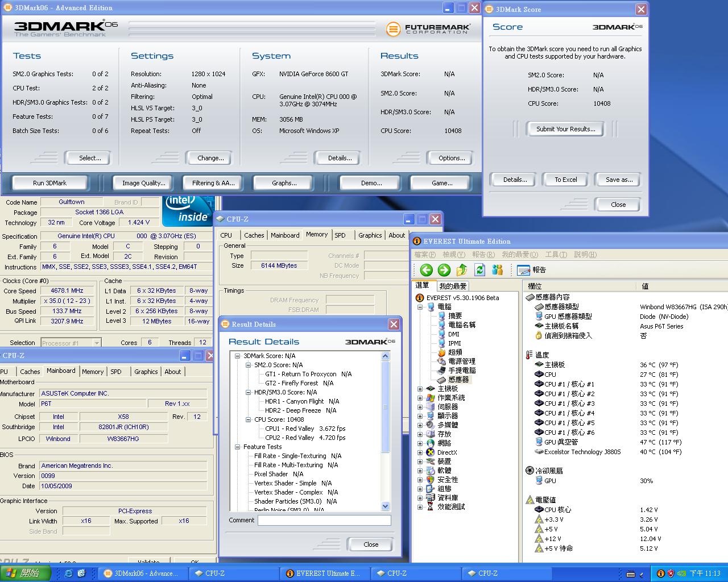Click the 主機板 motherboard chip icon in tree

point(431,389)
